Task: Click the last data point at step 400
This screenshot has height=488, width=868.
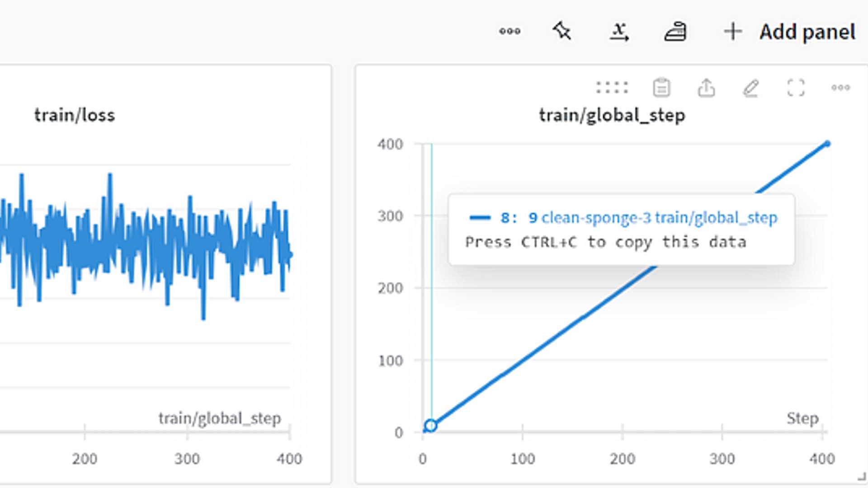Action: pyautogui.click(x=827, y=144)
